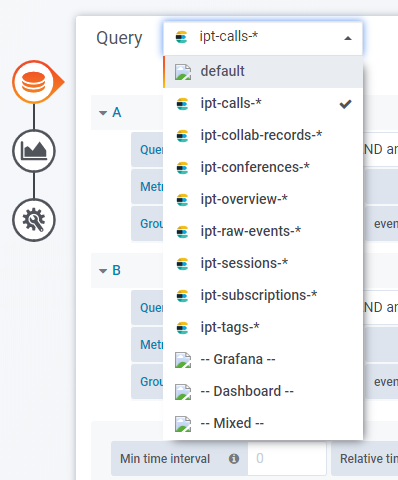
Task: Click the broken image icon beside default
Action: 183,72
